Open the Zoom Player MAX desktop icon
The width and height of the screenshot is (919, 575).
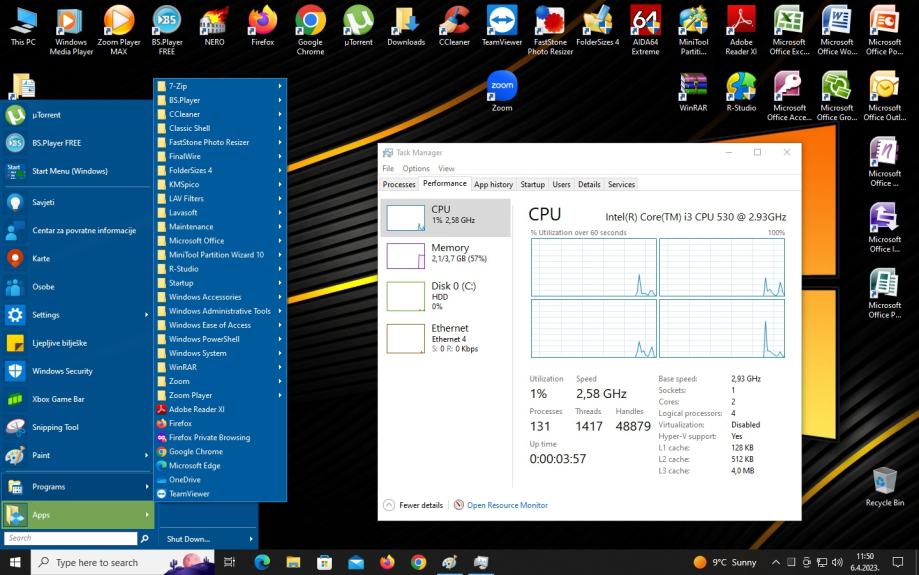coord(119,29)
